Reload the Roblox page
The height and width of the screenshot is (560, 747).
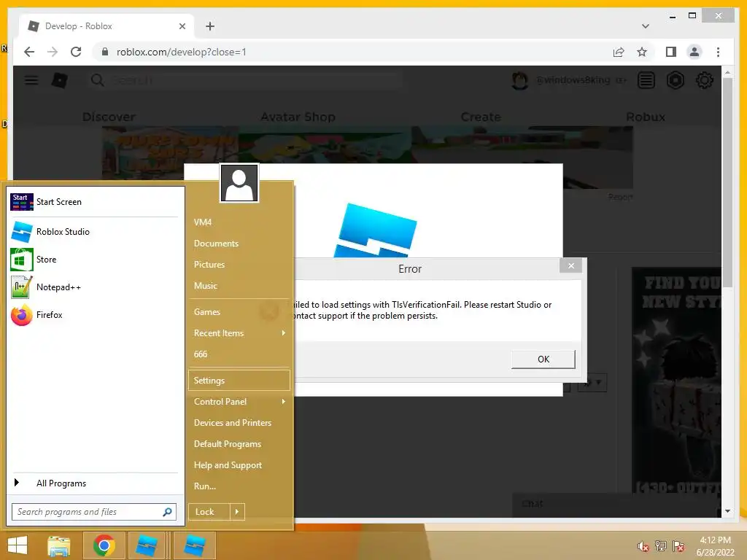(x=76, y=52)
